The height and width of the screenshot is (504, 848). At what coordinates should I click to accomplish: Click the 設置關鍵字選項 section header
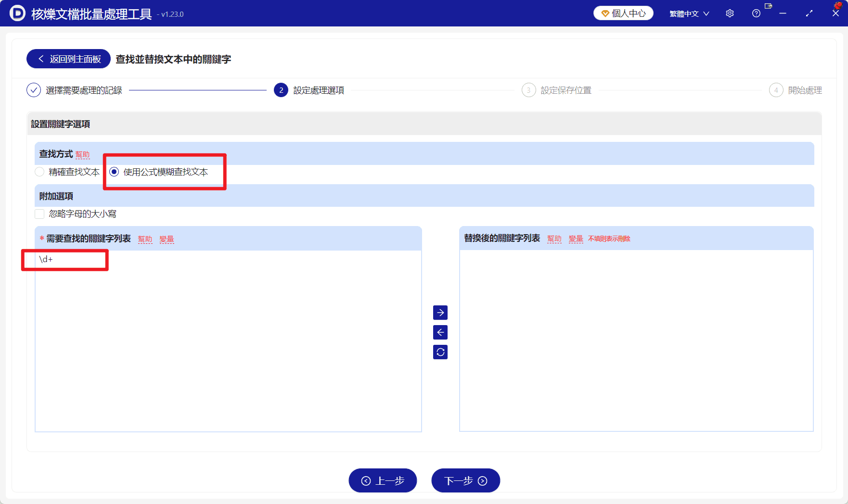tap(61, 124)
